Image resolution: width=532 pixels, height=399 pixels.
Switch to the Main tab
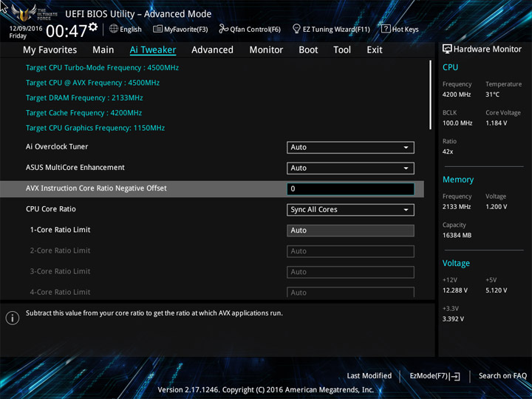pos(103,50)
